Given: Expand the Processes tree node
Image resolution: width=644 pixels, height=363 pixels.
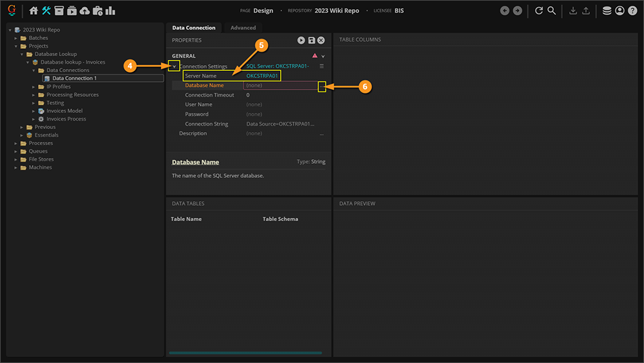Looking at the screenshot, I should 17,143.
